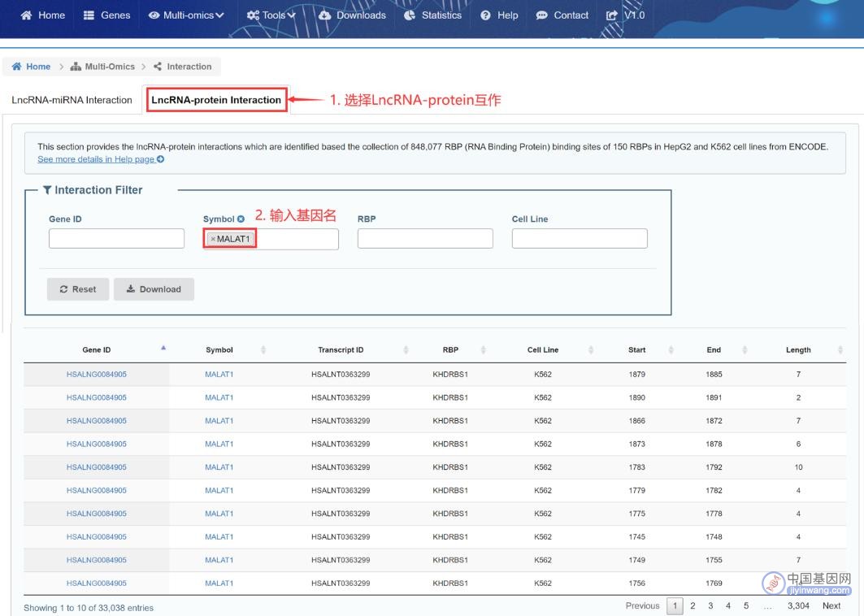Open MALAT1 link in row with start 1890
The image size is (864, 616).
point(219,397)
